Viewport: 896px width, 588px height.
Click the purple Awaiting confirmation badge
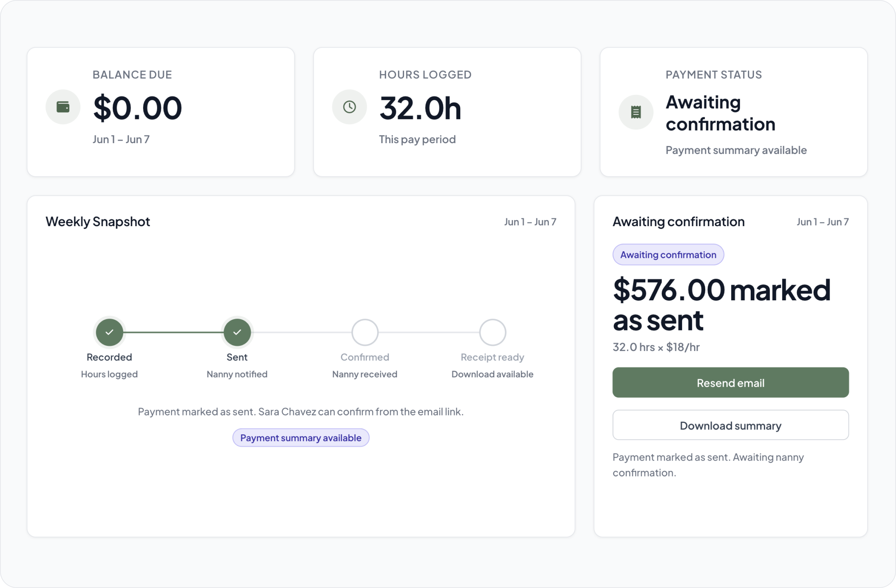click(x=668, y=255)
